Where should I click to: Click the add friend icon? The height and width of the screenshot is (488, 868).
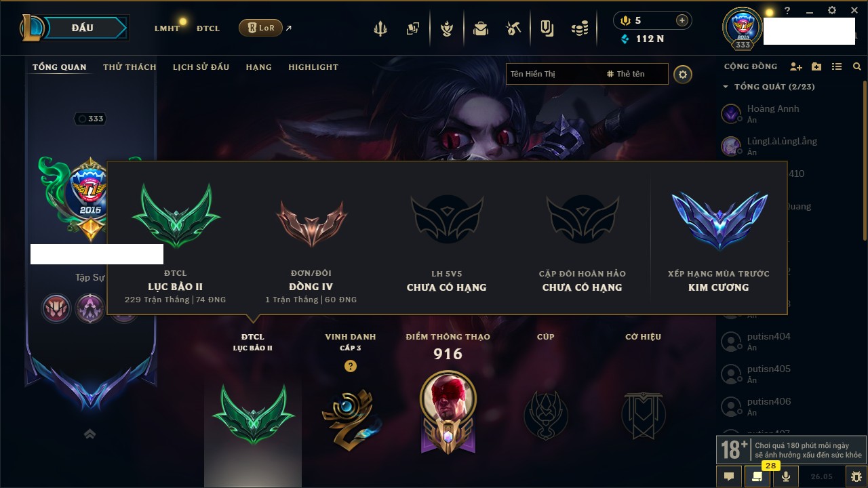(796, 66)
